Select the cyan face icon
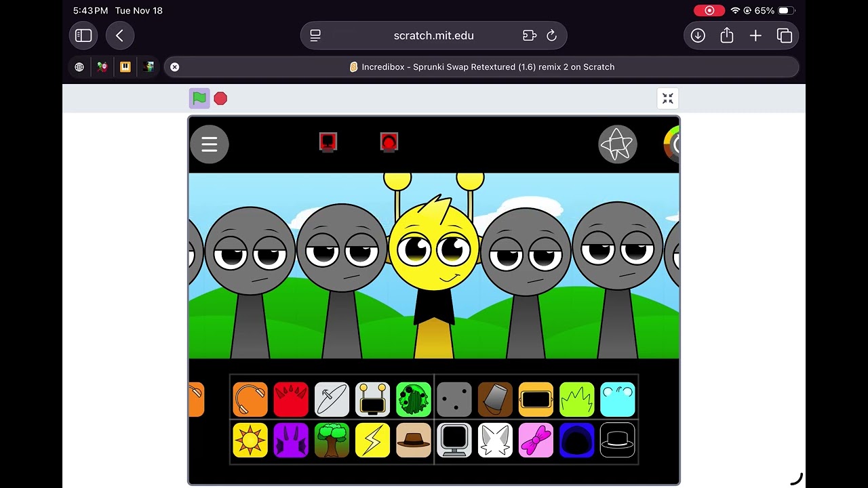 (x=618, y=399)
